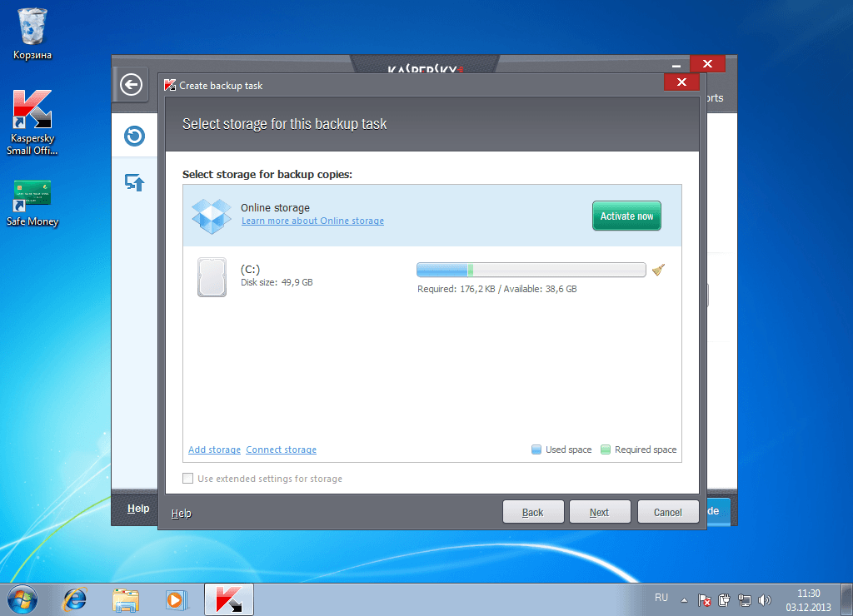Click the Activate now button

pos(626,216)
